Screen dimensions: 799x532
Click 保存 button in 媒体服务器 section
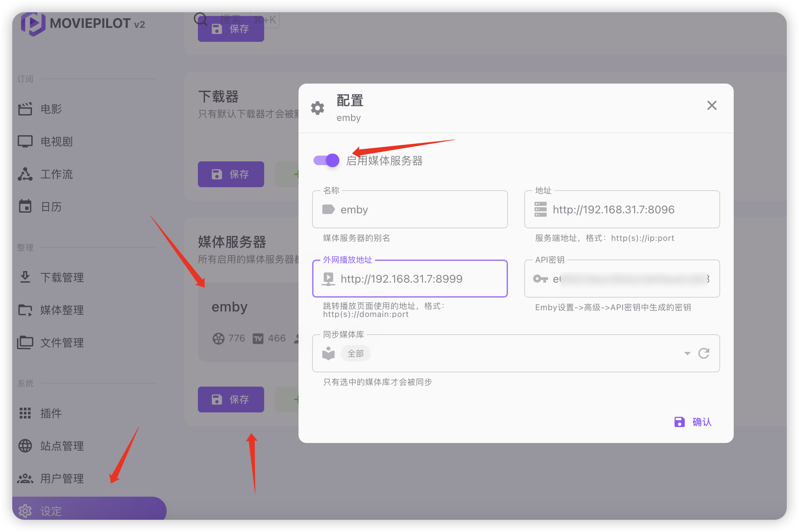tap(231, 400)
